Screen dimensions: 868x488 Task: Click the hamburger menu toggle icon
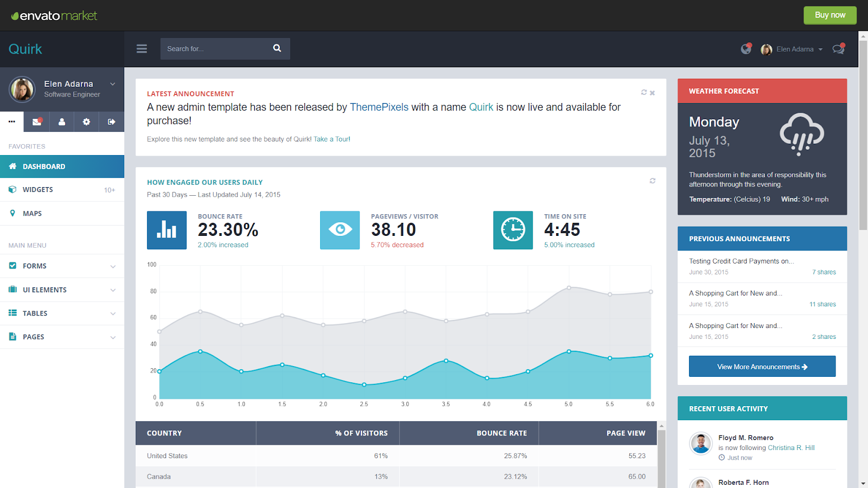coord(142,49)
